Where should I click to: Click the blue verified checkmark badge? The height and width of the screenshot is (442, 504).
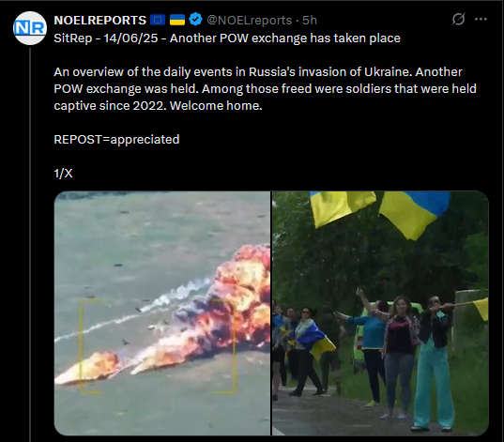[195, 20]
